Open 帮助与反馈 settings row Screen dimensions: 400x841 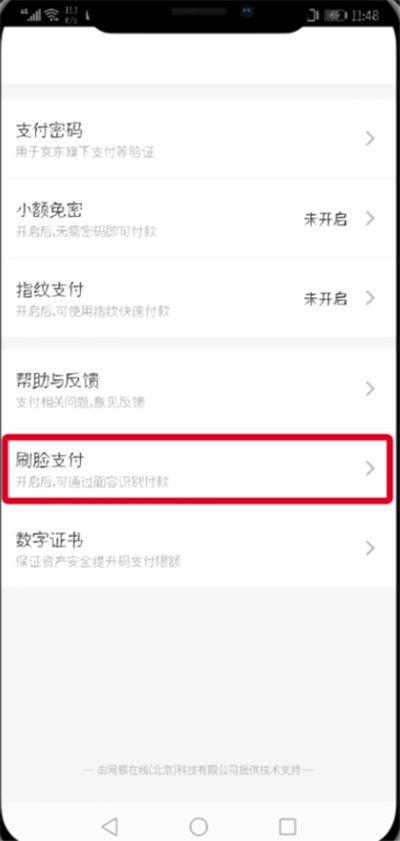[200, 388]
